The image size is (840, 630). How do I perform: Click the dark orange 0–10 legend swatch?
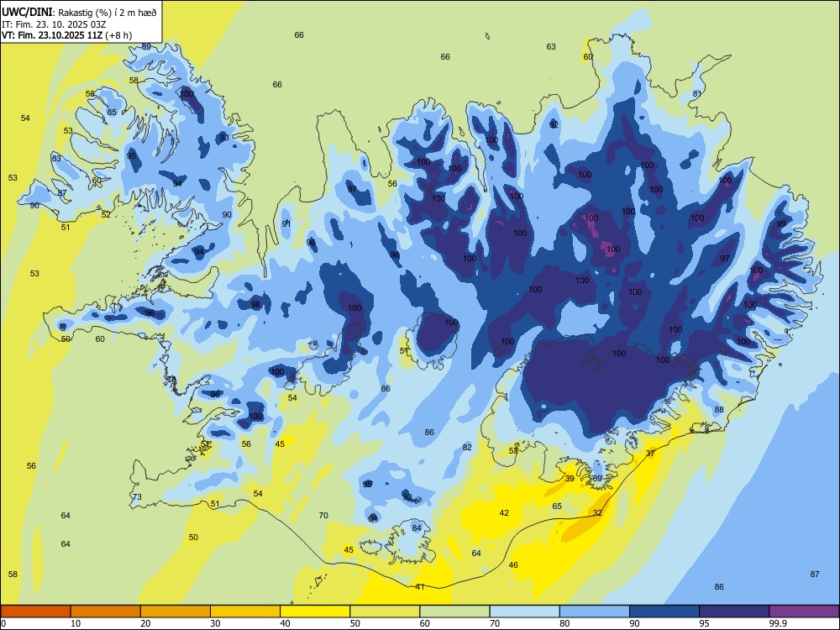click(x=36, y=612)
